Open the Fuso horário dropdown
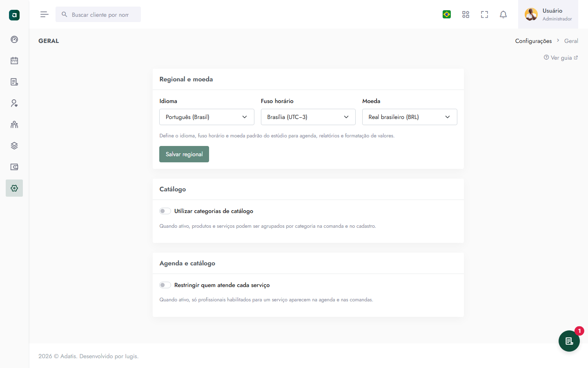 coord(308,117)
